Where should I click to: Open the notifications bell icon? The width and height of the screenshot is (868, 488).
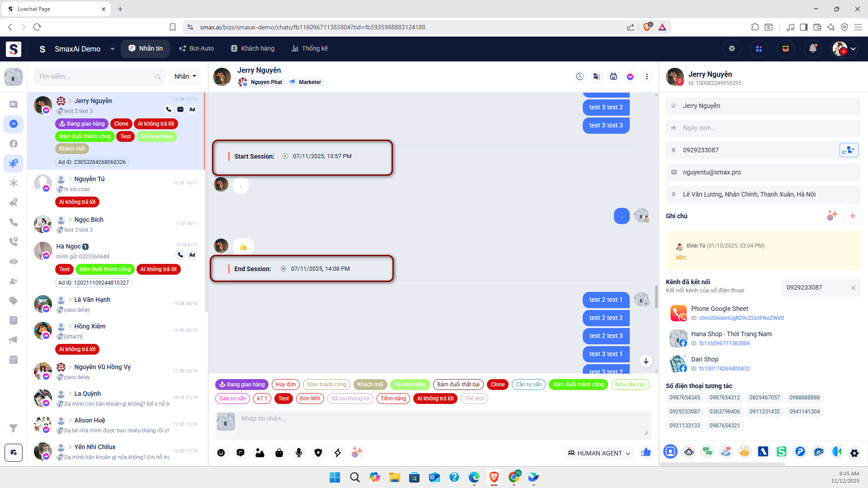(812, 49)
